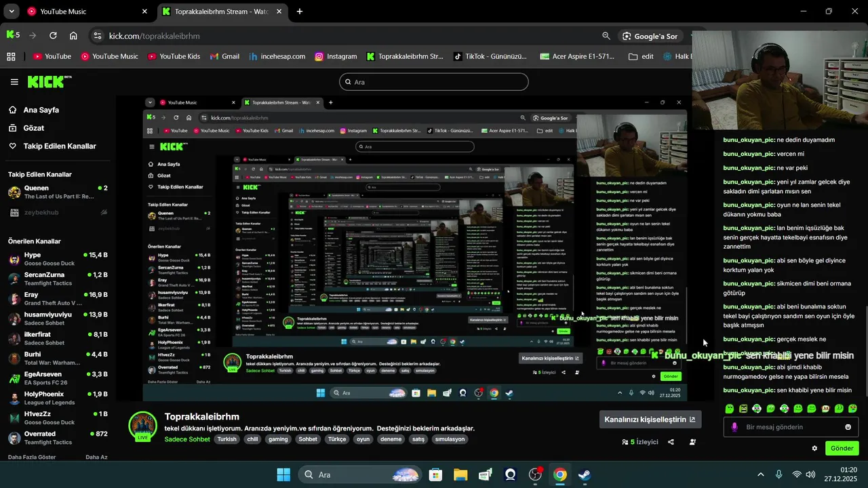Switch to the YouTube Music tab
This screenshot has width=868, height=488.
[x=88, y=12]
